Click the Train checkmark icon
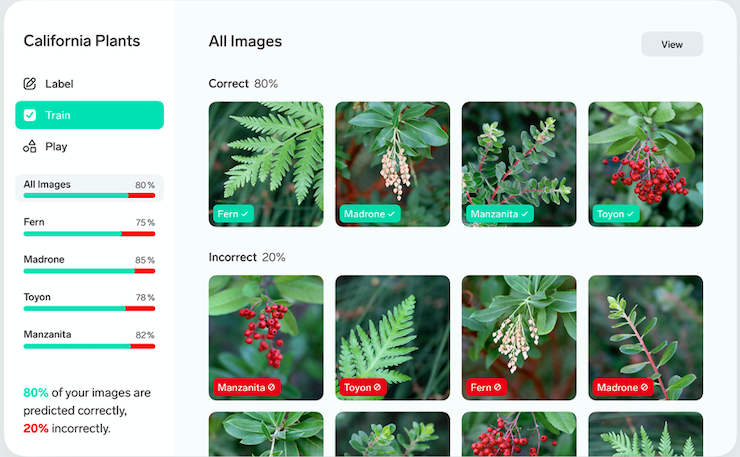Screen dimensions: 740x457 tap(30, 115)
